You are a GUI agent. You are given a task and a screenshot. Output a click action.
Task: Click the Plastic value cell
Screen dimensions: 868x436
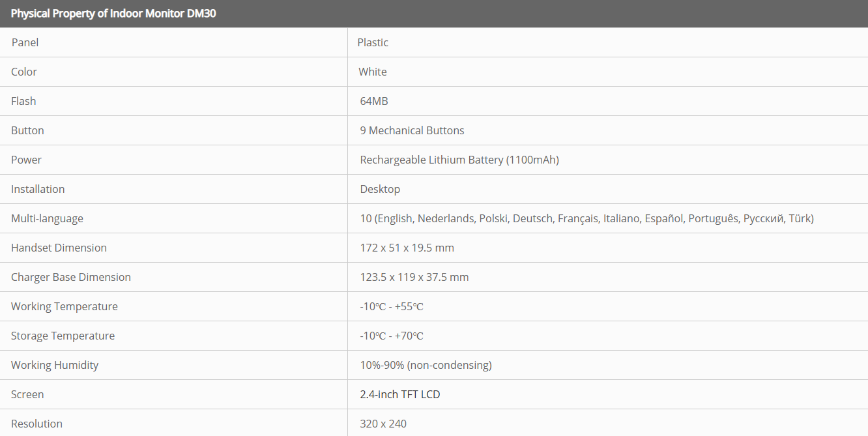(x=373, y=42)
